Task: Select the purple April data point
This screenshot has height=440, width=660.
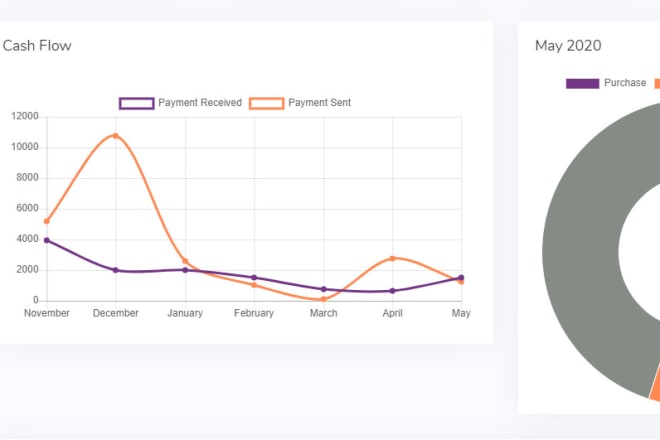Action: pos(392,291)
